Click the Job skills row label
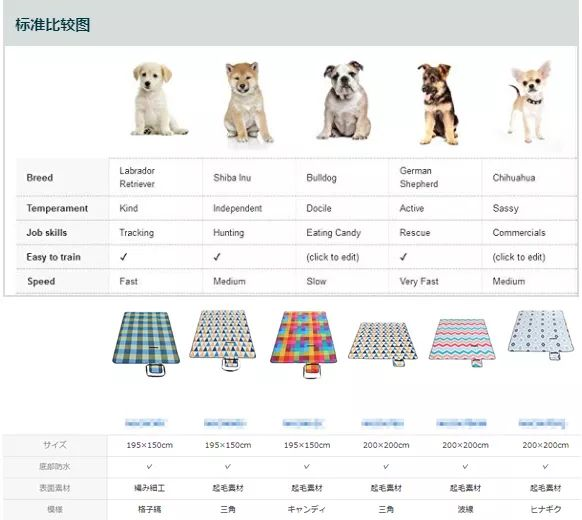 [x=47, y=233]
